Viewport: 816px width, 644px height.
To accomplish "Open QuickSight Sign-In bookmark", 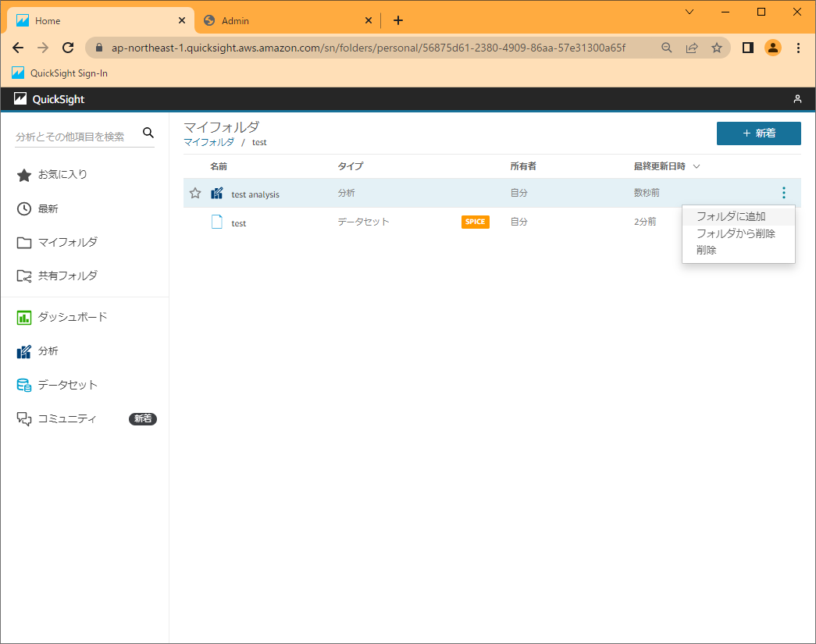I will pyautogui.click(x=60, y=73).
